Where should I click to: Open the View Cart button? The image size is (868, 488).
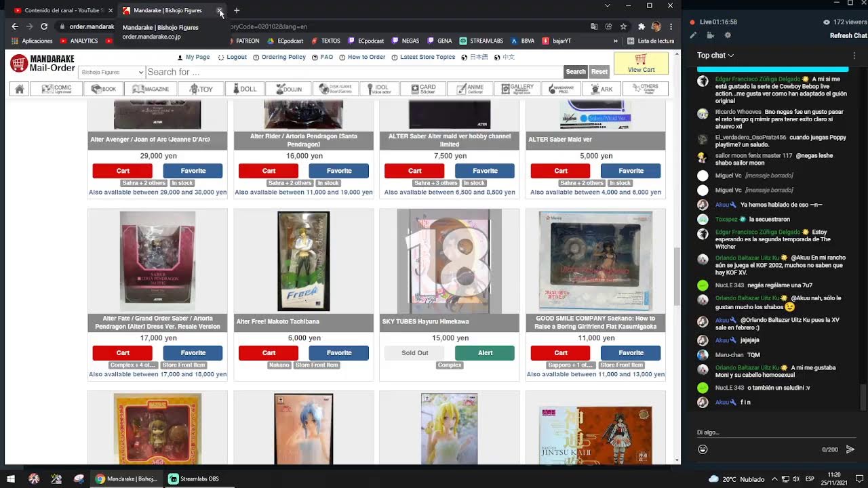tap(641, 63)
